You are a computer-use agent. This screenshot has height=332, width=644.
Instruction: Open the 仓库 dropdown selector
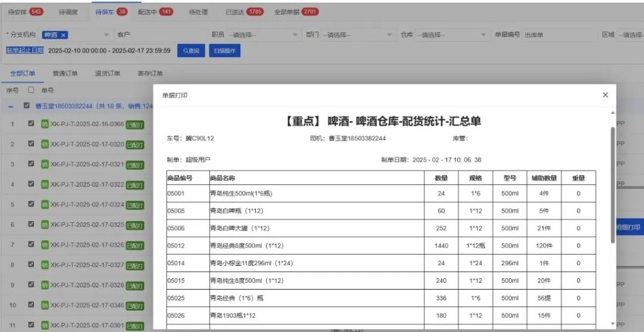click(x=450, y=35)
